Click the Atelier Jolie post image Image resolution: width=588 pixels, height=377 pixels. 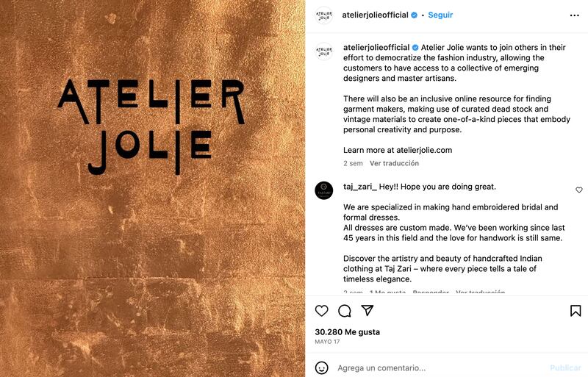153,188
